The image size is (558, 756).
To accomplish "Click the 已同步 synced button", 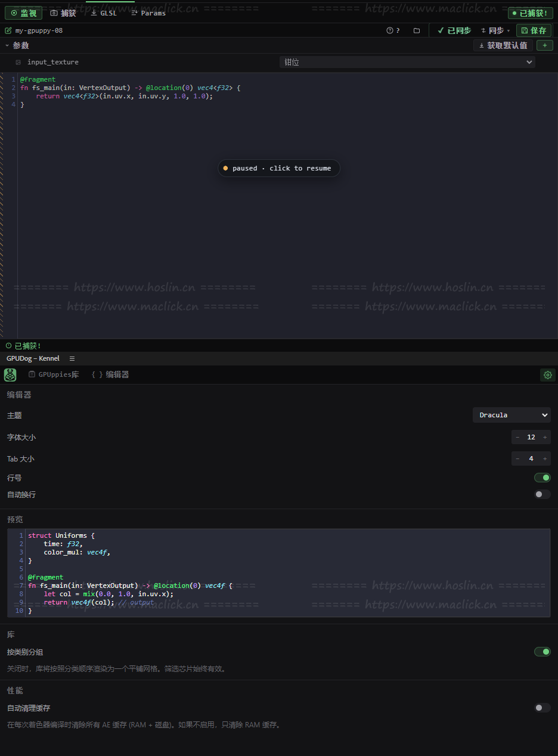I will tap(454, 30).
